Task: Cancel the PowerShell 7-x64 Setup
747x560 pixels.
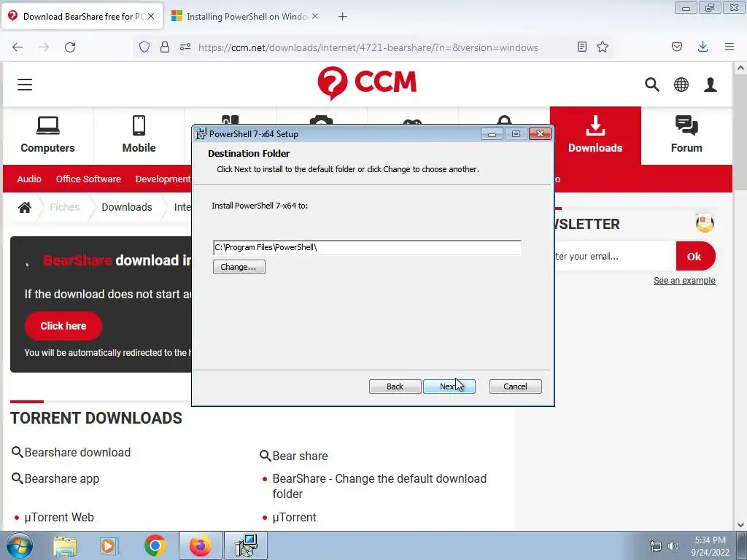Action: [x=516, y=386]
